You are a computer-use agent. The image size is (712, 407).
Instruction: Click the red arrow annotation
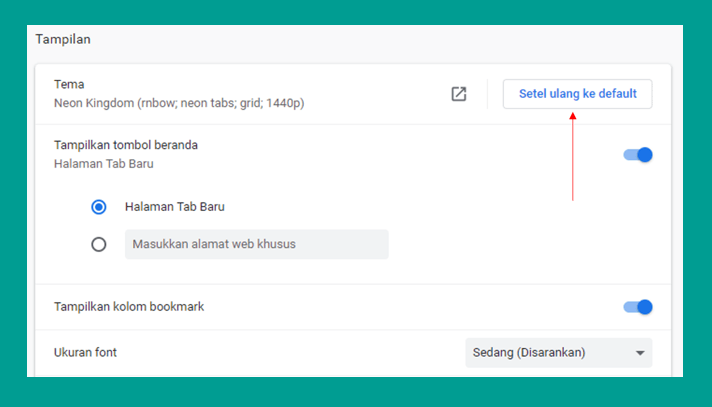pos(573,157)
